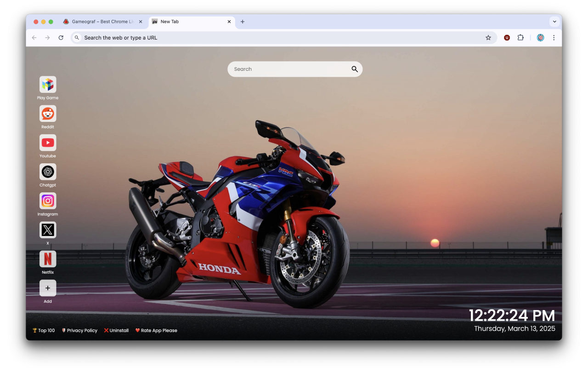Bookmark this page with the star icon
Viewport: 588px width, 368px height.
[x=488, y=38]
